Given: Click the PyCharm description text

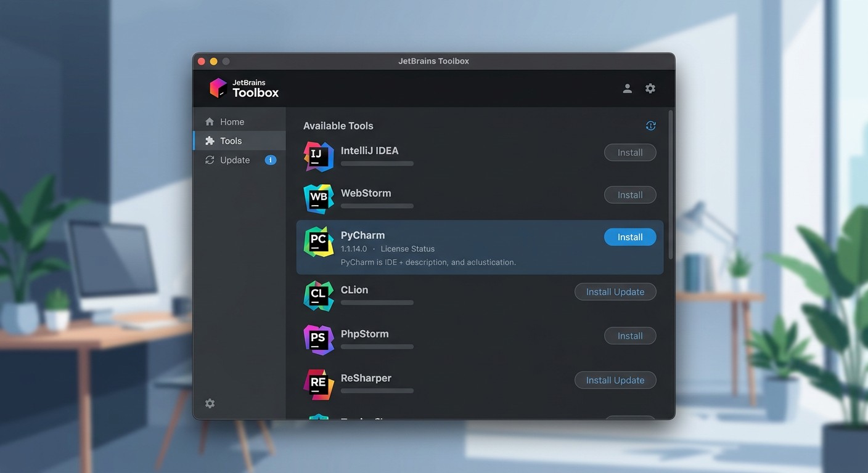Looking at the screenshot, I should pos(428,262).
